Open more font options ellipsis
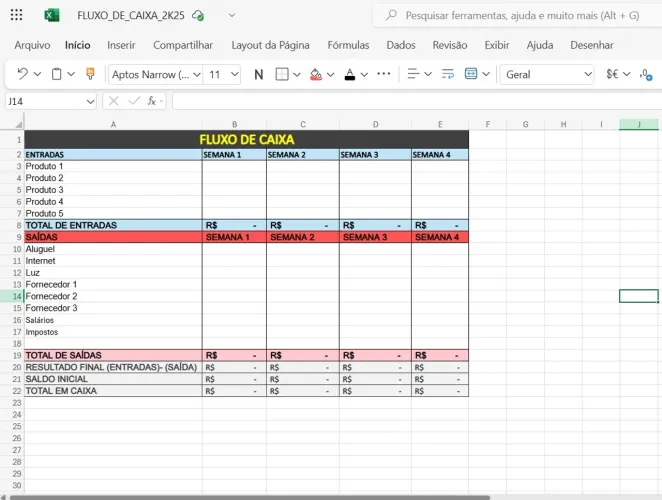The image size is (662, 500). [x=383, y=74]
